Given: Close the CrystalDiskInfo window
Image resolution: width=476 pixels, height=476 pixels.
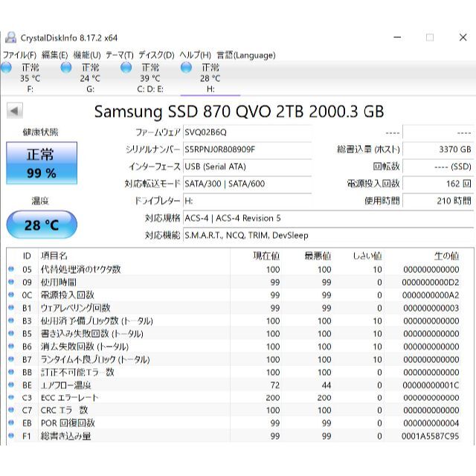Looking at the screenshot, I should coord(463,37).
